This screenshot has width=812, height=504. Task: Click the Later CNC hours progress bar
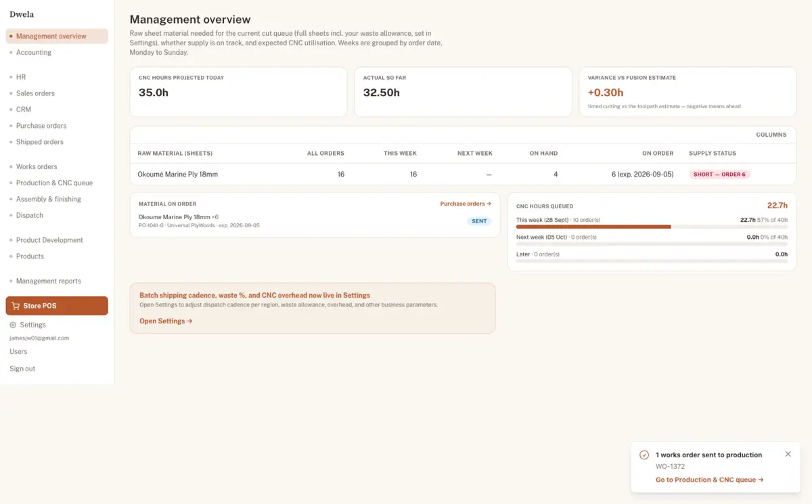pos(652,261)
